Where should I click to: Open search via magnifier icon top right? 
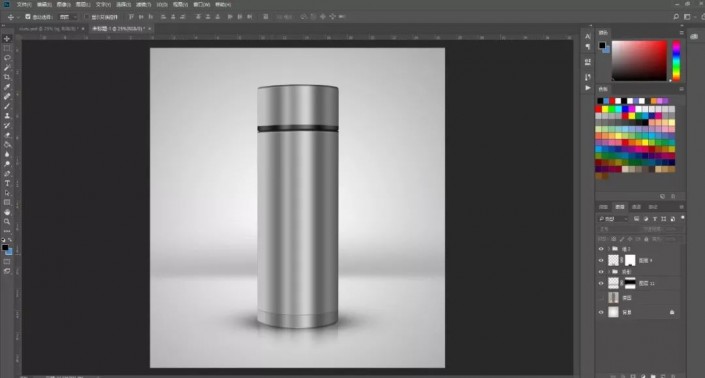tap(676, 17)
